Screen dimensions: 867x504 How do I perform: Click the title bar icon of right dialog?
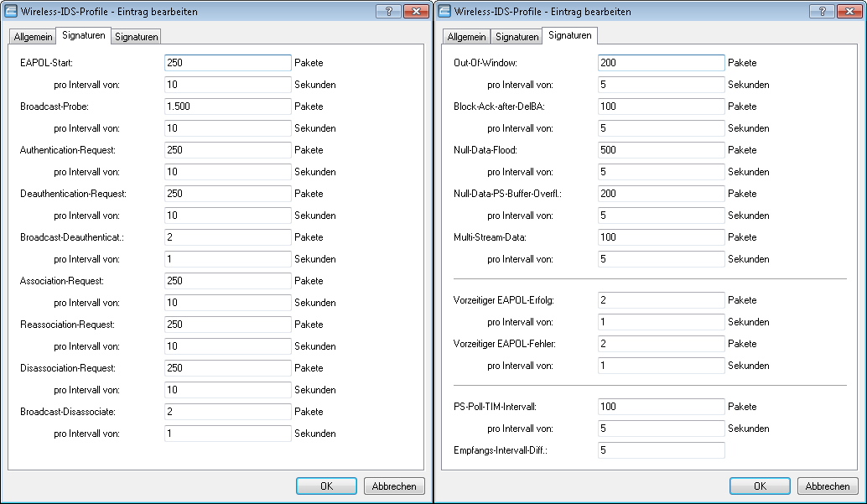click(445, 11)
